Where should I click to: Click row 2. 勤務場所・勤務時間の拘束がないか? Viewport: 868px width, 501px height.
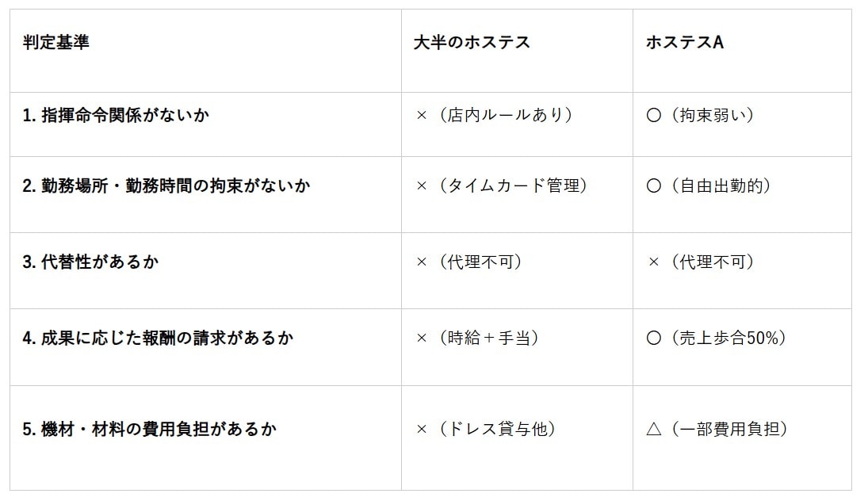click(166, 185)
